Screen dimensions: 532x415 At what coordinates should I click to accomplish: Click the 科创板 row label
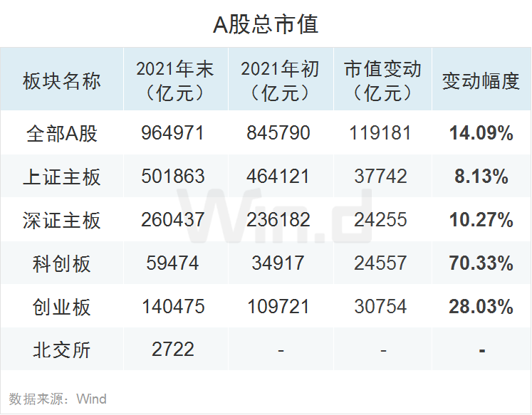click(x=62, y=263)
